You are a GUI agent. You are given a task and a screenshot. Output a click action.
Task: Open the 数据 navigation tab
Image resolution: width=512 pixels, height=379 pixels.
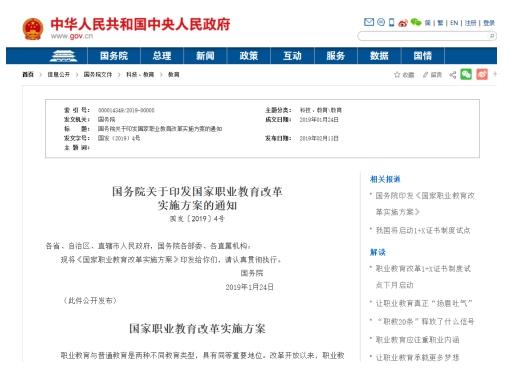tap(379, 56)
